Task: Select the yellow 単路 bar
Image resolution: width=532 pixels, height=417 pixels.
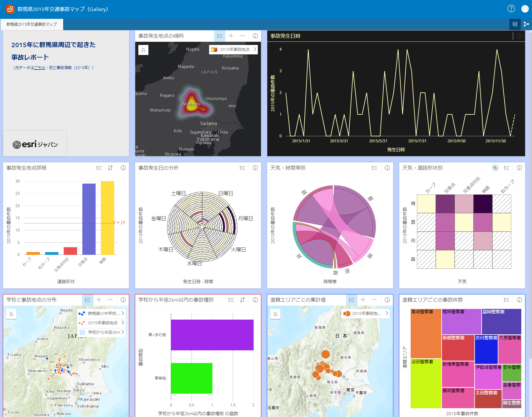Action: [x=108, y=218]
